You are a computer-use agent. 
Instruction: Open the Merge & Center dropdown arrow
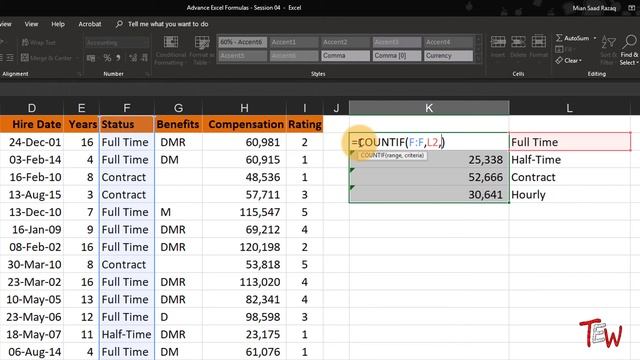(x=77, y=58)
